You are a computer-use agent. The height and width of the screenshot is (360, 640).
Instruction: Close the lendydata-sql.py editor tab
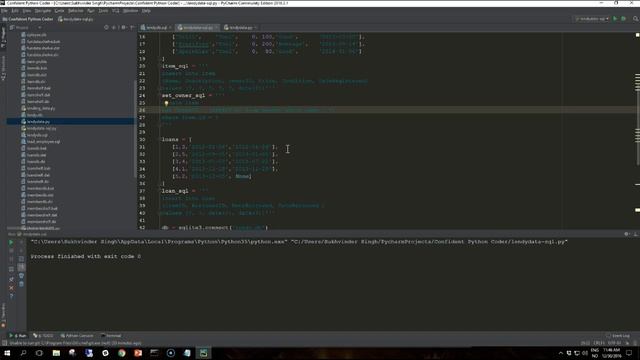pos(216,28)
